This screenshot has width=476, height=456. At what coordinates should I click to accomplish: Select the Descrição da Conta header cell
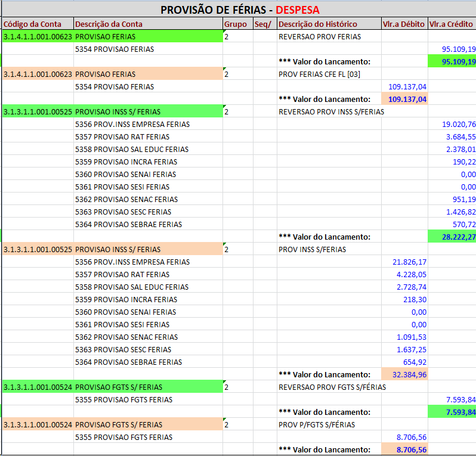[148, 24]
